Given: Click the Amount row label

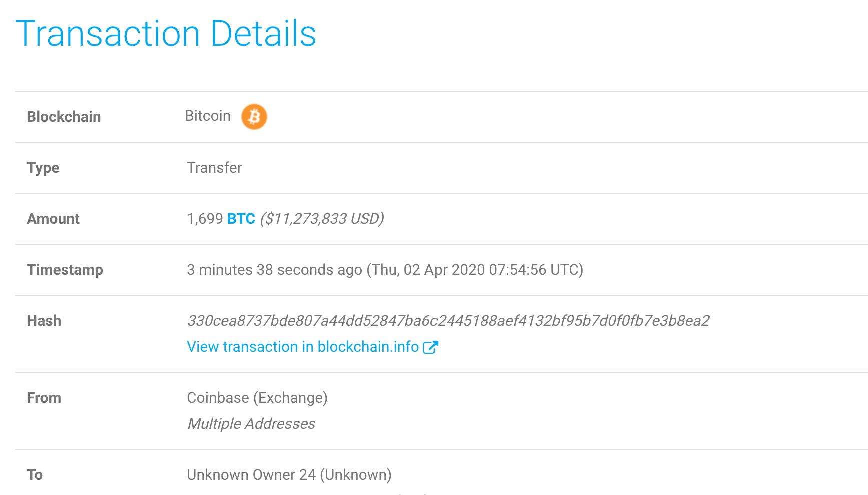Looking at the screenshot, I should tap(53, 219).
